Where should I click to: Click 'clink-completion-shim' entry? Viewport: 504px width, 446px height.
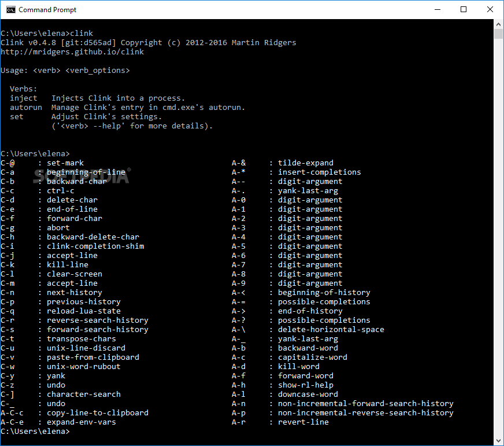pyautogui.click(x=95, y=246)
